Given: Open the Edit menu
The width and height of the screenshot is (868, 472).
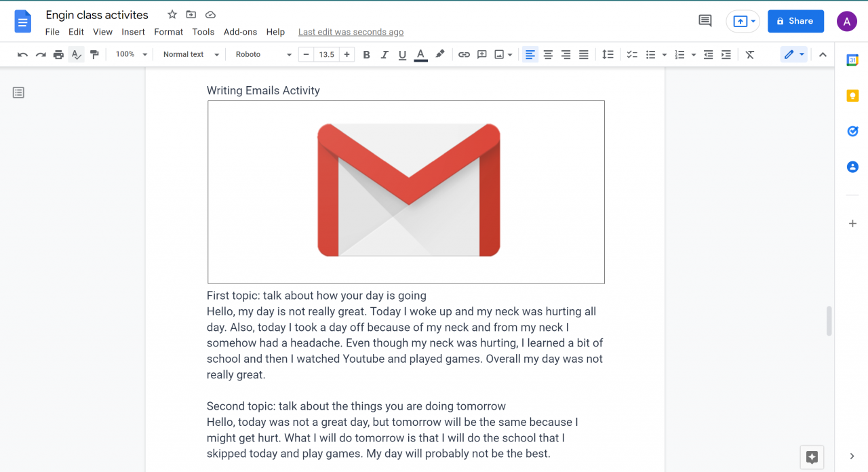Looking at the screenshot, I should (76, 32).
